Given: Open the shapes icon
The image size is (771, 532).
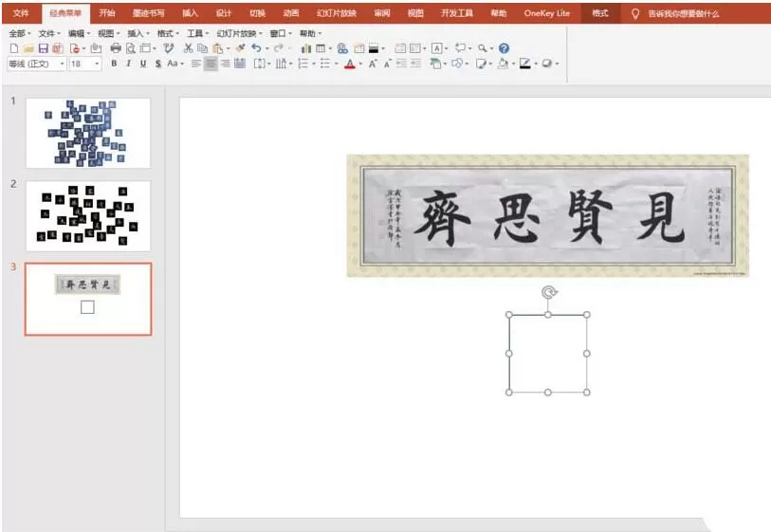Looking at the screenshot, I should coord(457,64).
